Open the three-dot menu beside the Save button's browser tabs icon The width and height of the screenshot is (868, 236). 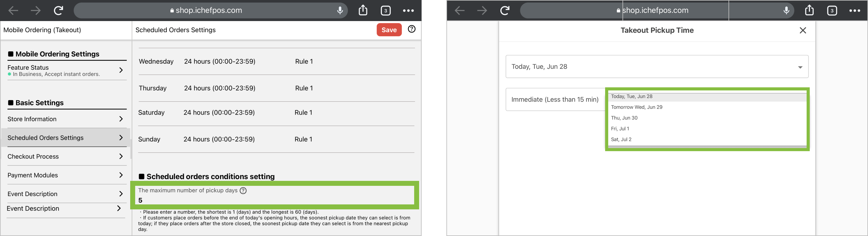tap(408, 11)
